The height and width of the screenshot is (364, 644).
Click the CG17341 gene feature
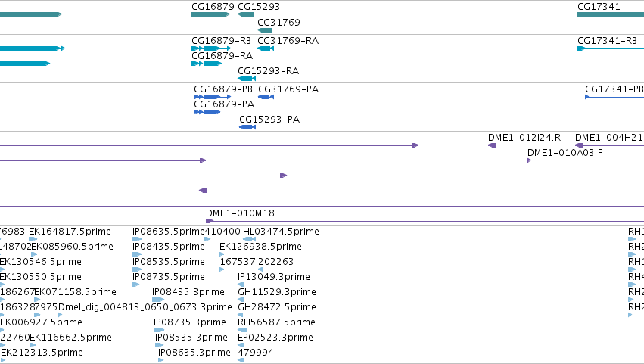pyautogui.click(x=610, y=14)
